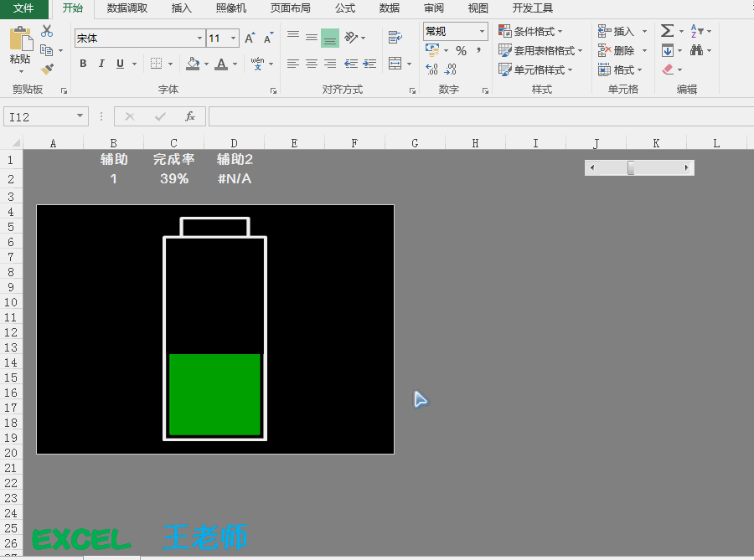Open Find & Select binoculars
The height and width of the screenshot is (560, 754).
point(696,50)
